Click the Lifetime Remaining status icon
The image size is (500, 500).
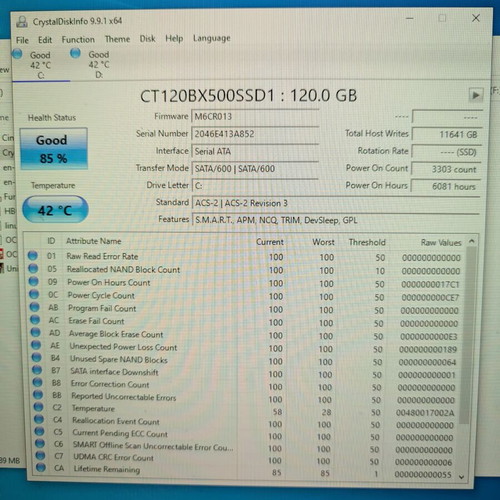tap(41, 467)
